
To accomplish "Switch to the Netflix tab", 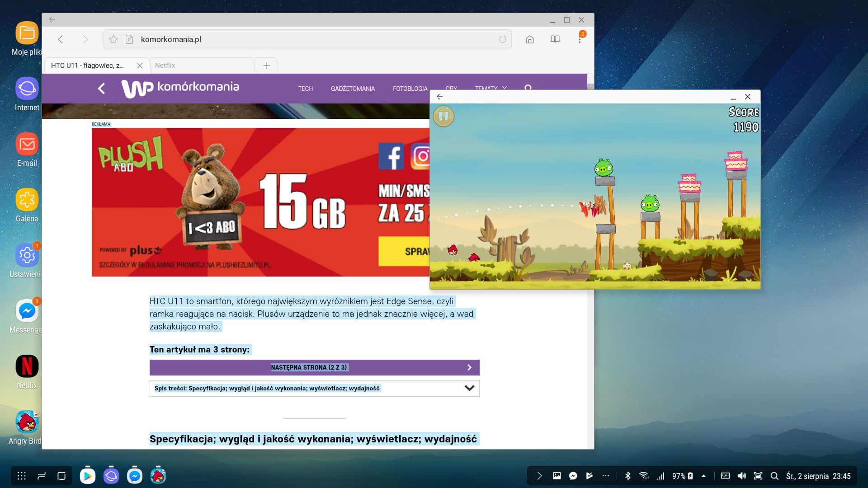I will coord(201,66).
